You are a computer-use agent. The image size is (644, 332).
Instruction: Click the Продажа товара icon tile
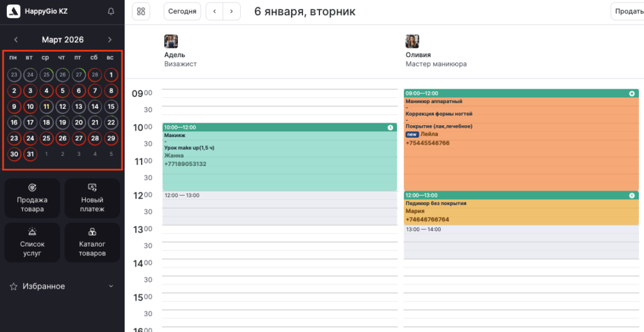point(32,198)
